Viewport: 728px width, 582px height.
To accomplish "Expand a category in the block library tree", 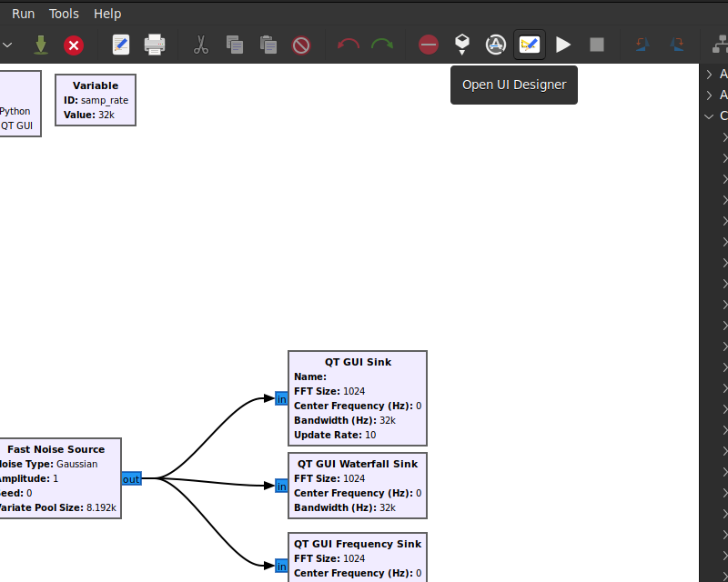I will click(x=709, y=74).
